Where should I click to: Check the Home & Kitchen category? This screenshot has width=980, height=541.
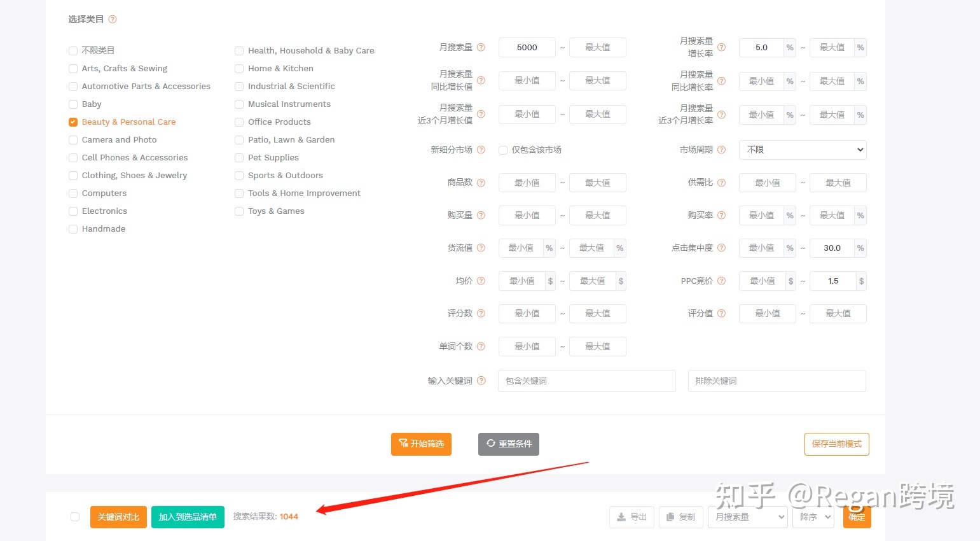239,69
